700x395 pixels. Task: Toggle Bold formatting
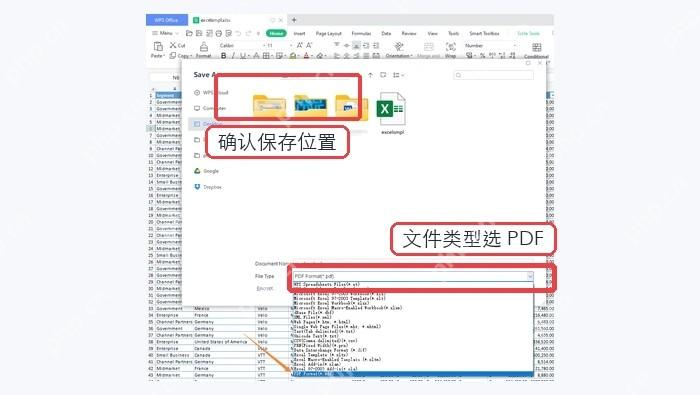(x=223, y=56)
